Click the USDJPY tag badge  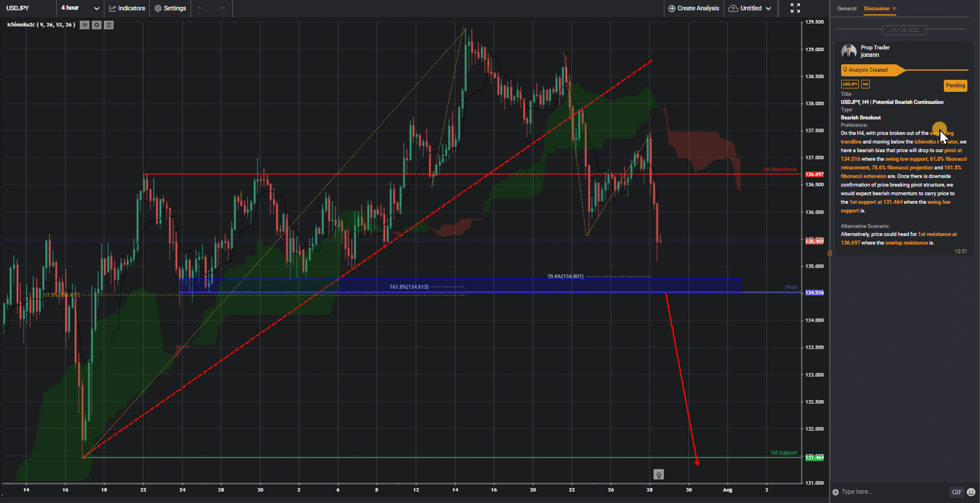click(x=850, y=84)
